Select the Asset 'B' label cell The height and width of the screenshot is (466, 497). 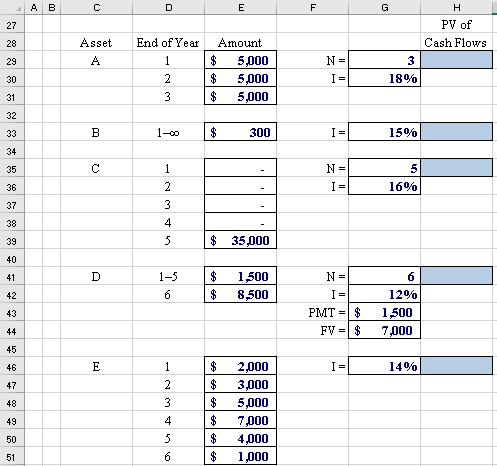click(97, 132)
